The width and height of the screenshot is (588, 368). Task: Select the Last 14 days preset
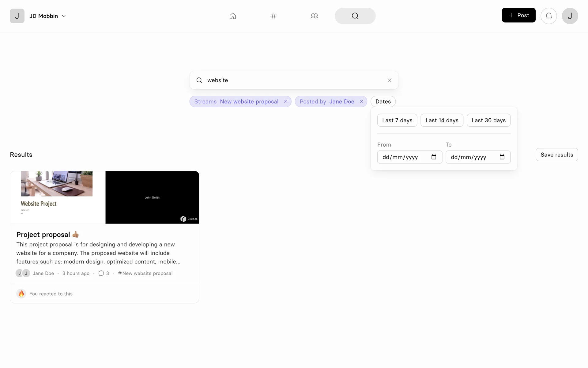(442, 120)
